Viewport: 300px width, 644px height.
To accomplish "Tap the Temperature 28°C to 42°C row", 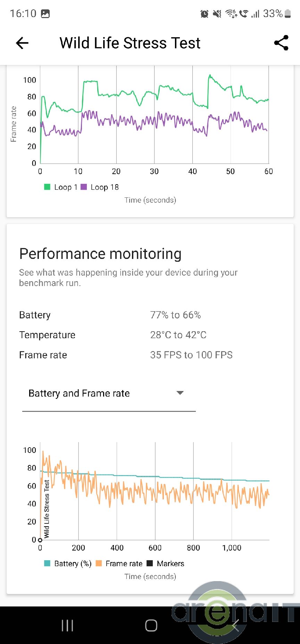I will point(113,335).
